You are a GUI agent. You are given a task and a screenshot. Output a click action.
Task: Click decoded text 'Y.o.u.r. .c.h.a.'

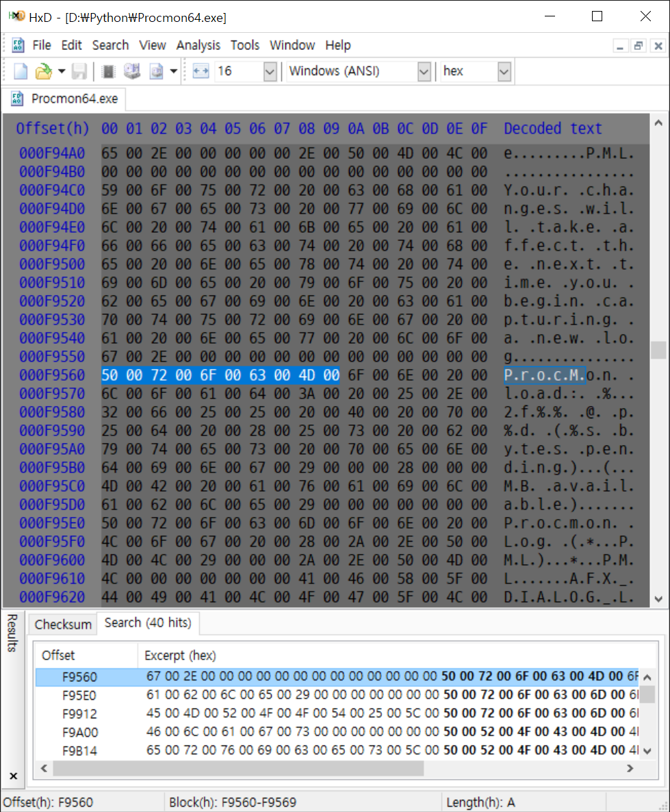click(x=569, y=190)
